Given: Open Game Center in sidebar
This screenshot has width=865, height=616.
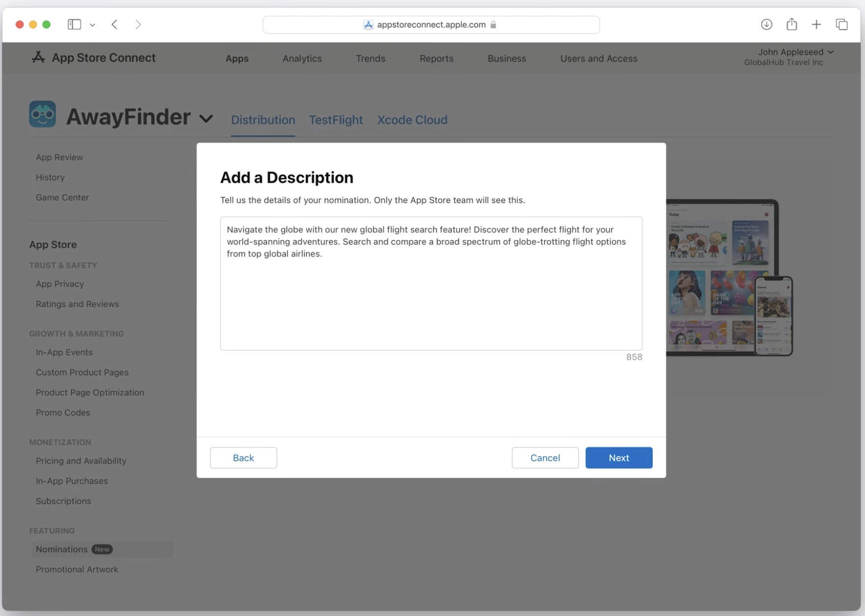Looking at the screenshot, I should click(x=62, y=197).
